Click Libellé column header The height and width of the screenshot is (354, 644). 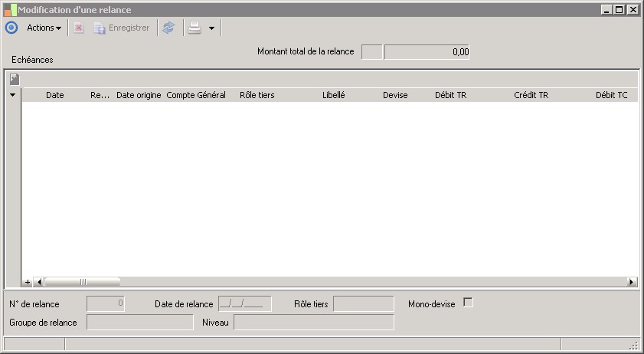pyautogui.click(x=334, y=95)
